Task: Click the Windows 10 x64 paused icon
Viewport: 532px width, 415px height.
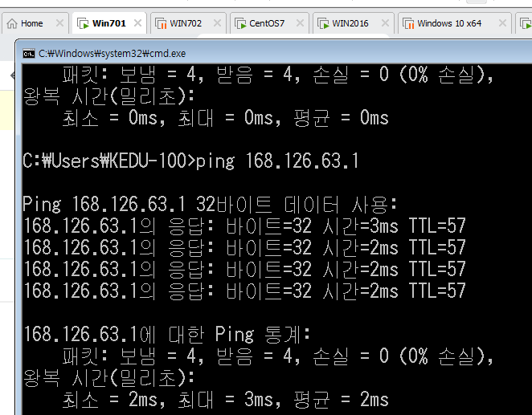Action: click(x=408, y=24)
